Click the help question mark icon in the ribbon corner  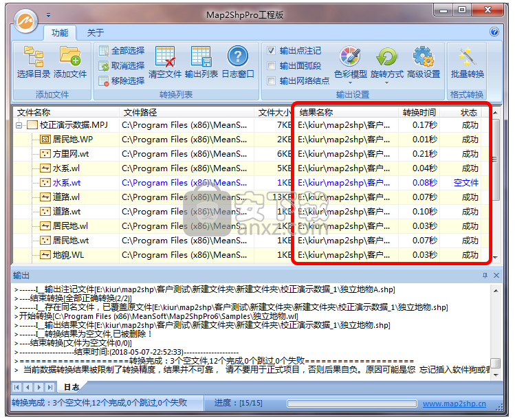tap(494, 32)
